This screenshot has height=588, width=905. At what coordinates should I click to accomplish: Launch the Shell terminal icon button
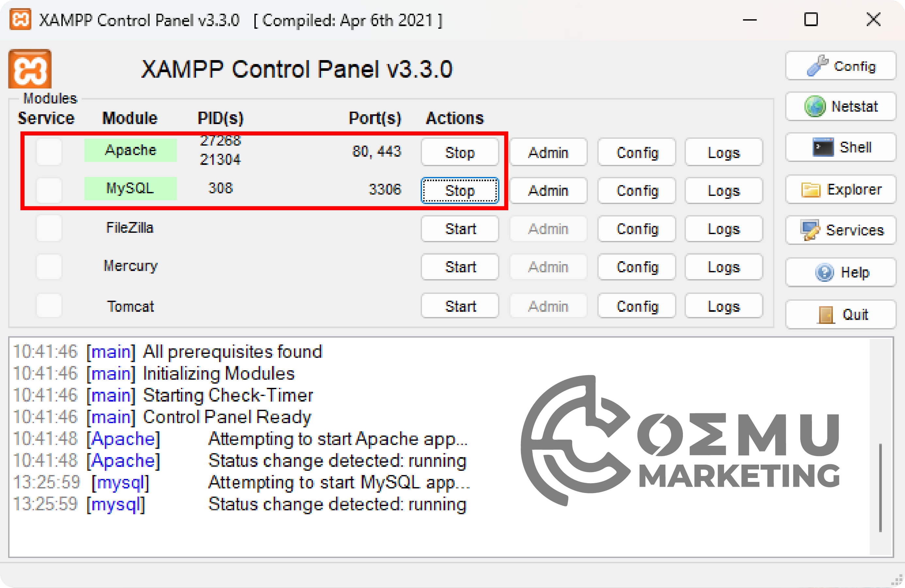(x=840, y=147)
